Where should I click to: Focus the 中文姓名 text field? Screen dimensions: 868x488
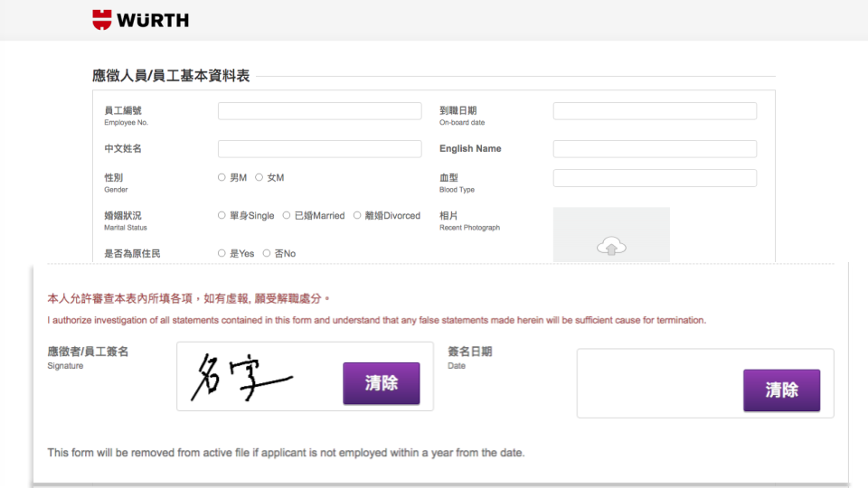(x=319, y=149)
